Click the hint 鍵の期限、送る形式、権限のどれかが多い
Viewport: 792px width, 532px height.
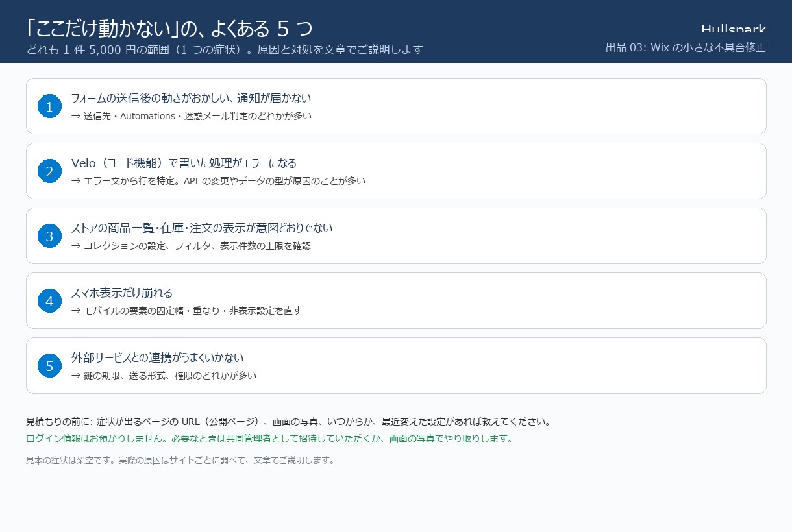click(164, 376)
